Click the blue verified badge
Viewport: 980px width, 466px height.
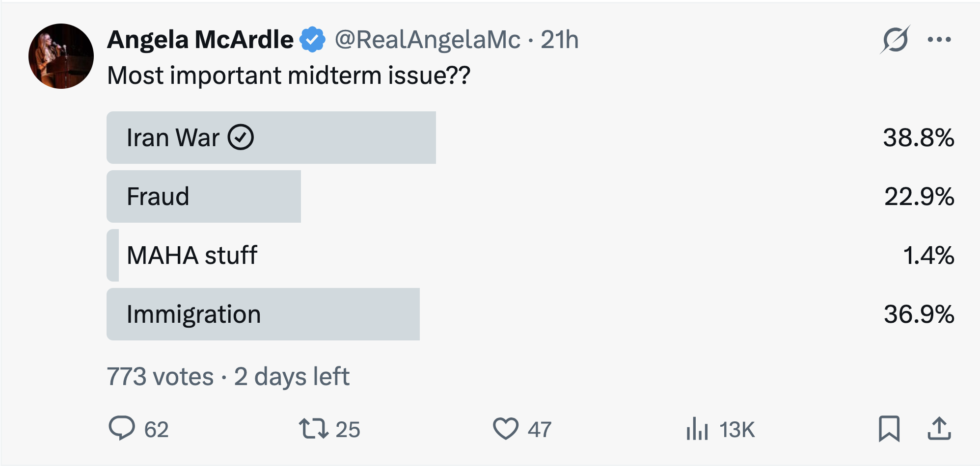[312, 40]
